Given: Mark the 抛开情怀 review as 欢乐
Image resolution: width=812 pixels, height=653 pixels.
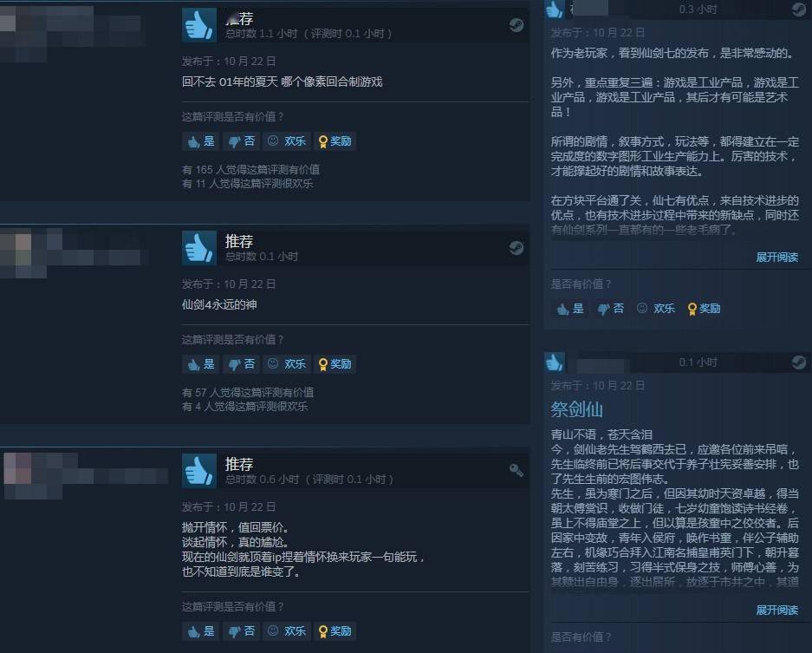Looking at the screenshot, I should [x=287, y=630].
